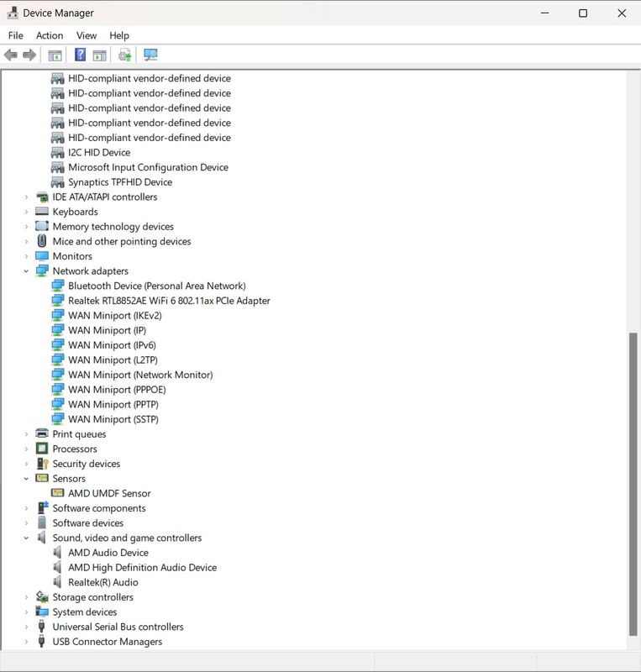The height and width of the screenshot is (672, 641).
Task: Open the Help menu
Action: click(119, 35)
